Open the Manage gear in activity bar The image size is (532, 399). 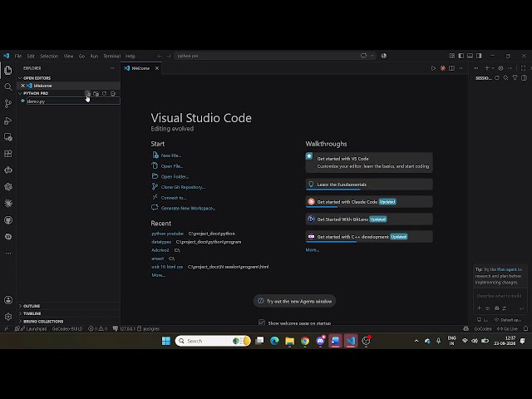tap(8, 317)
